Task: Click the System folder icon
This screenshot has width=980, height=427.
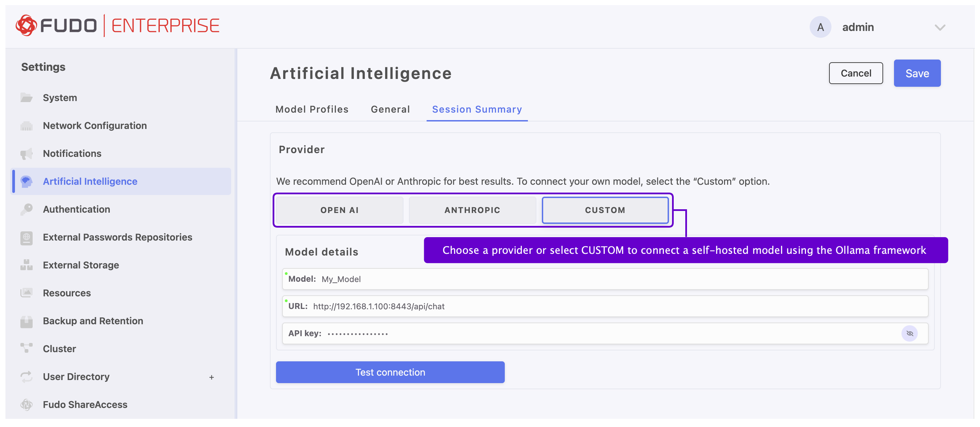Action: [26, 98]
